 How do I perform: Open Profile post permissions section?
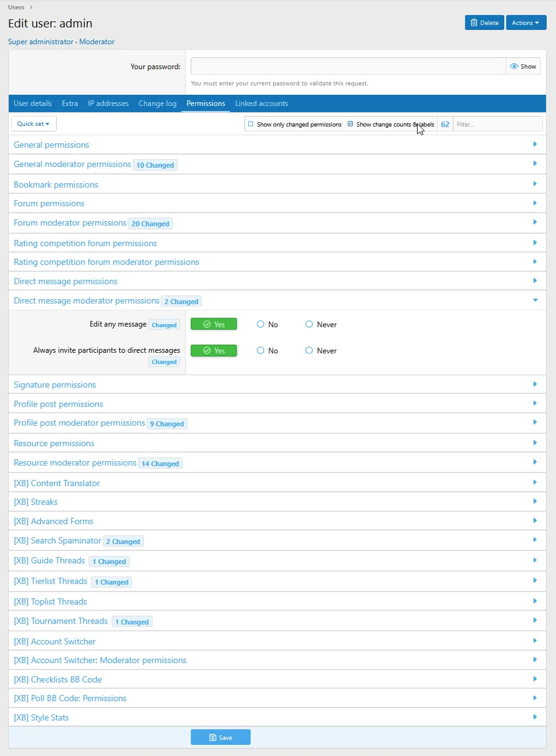pos(277,404)
